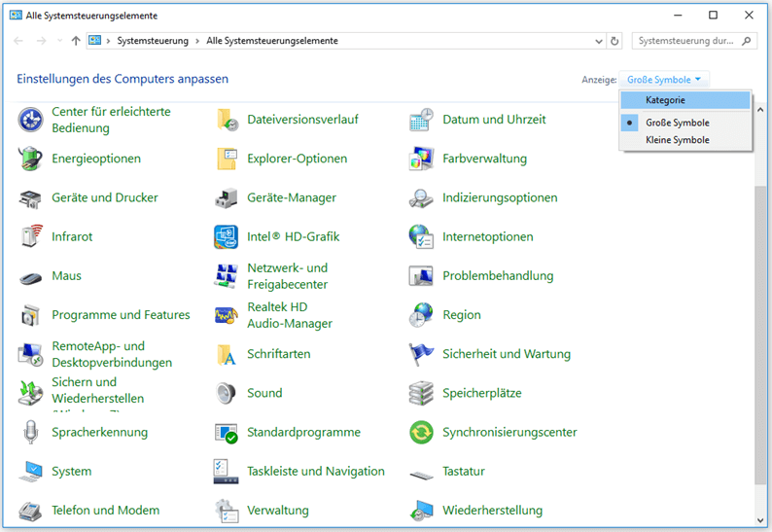Open the recent locations arrow beside navigation buttons
Viewport: 772px width, 532px height.
tap(60, 42)
